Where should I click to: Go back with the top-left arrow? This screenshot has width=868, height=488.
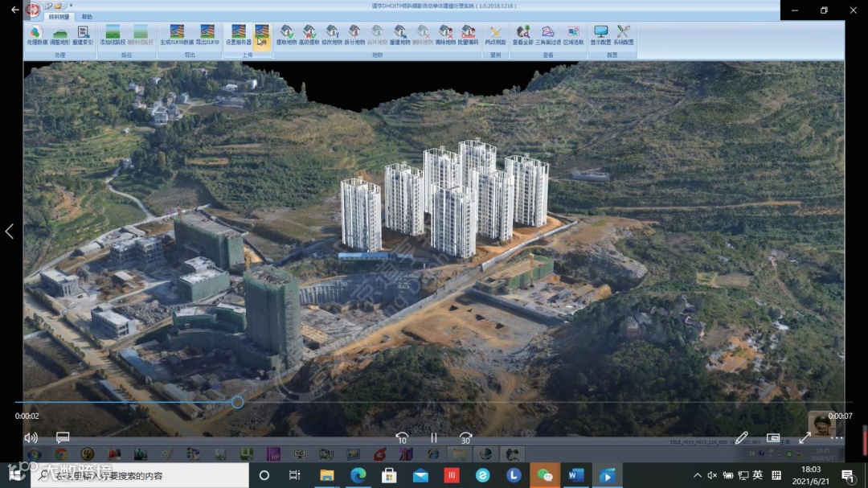point(15,10)
